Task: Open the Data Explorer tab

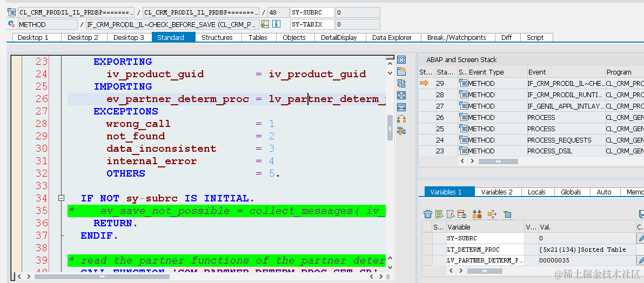Action: point(392,37)
